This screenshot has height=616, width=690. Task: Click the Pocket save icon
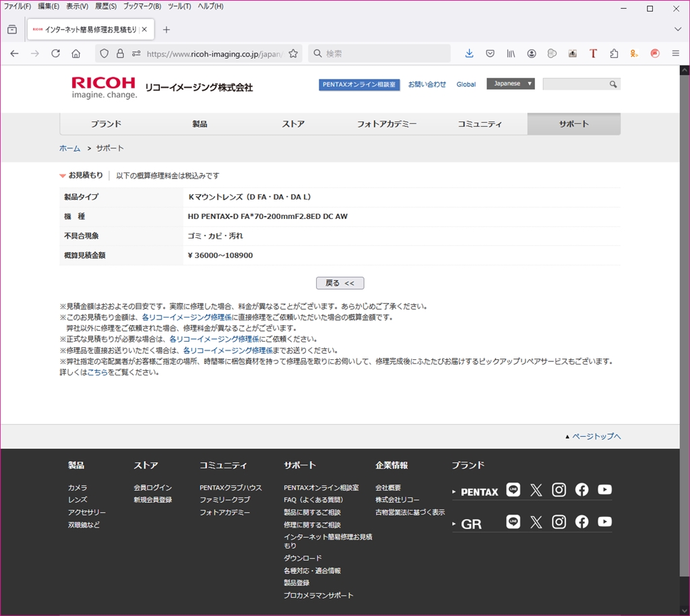(x=490, y=54)
